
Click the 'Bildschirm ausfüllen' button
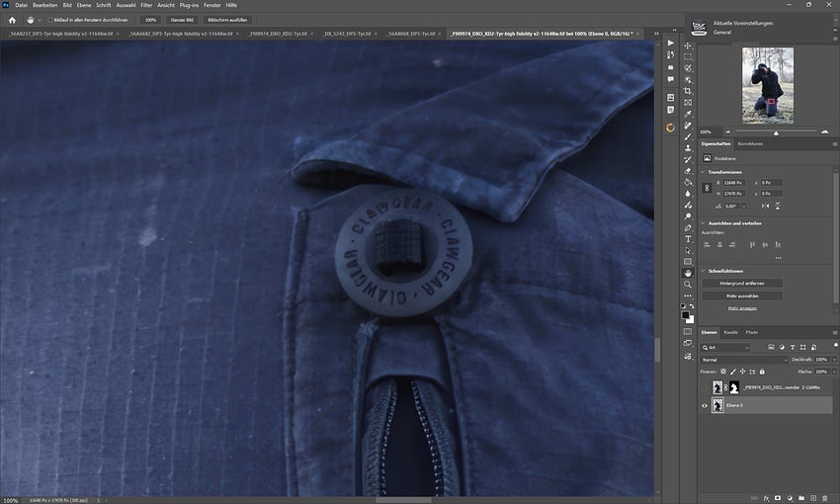(227, 20)
